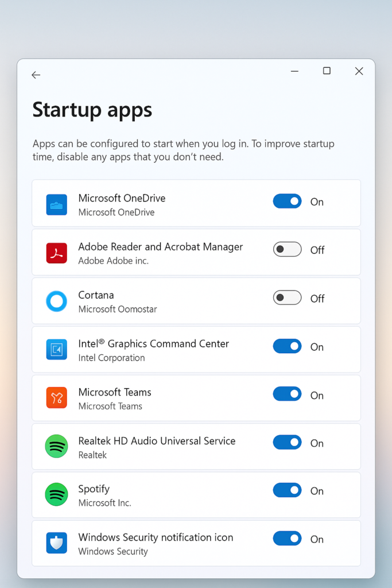Click the Cortana ring icon
The image size is (392, 588).
[57, 301]
